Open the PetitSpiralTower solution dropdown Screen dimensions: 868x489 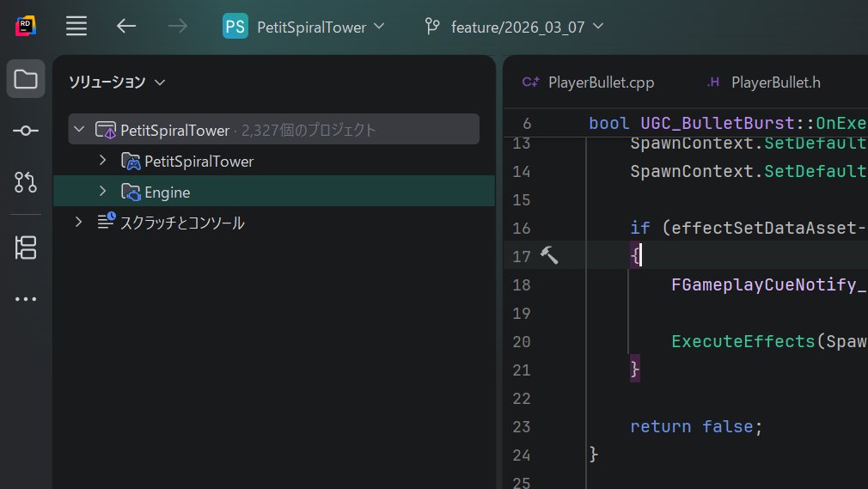(x=321, y=27)
